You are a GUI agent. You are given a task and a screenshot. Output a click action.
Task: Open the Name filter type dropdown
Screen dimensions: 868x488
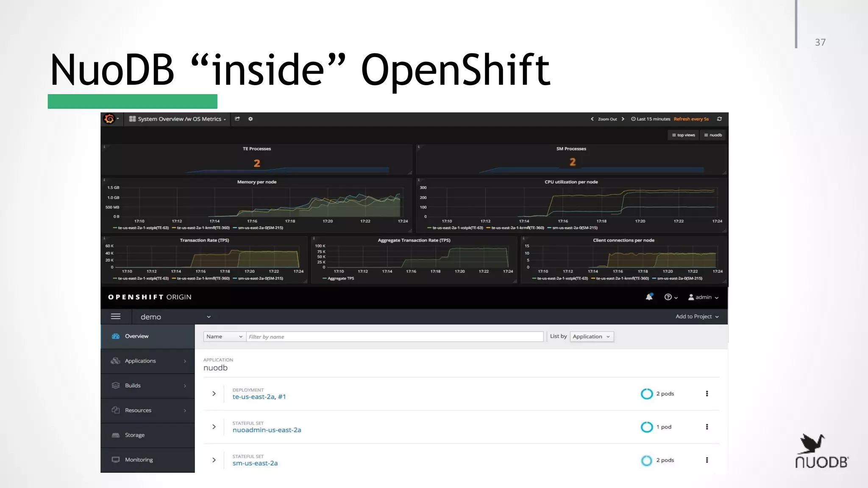(224, 336)
